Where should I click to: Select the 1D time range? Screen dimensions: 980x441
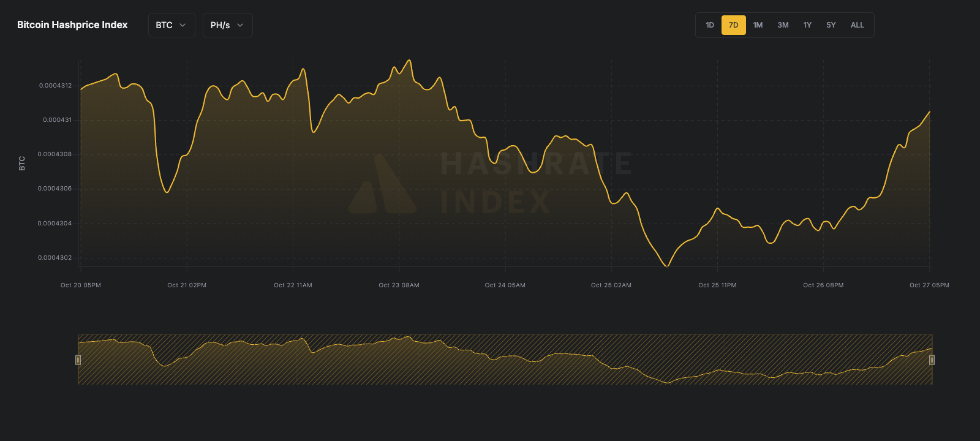[x=710, y=25]
